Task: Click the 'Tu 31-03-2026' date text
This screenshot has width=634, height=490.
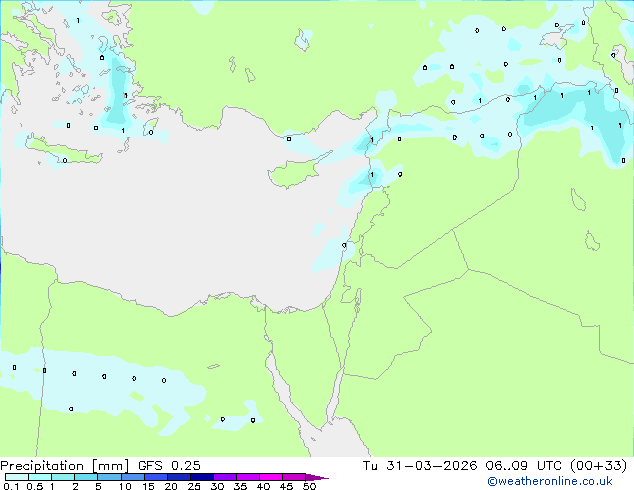Action: coord(420,466)
